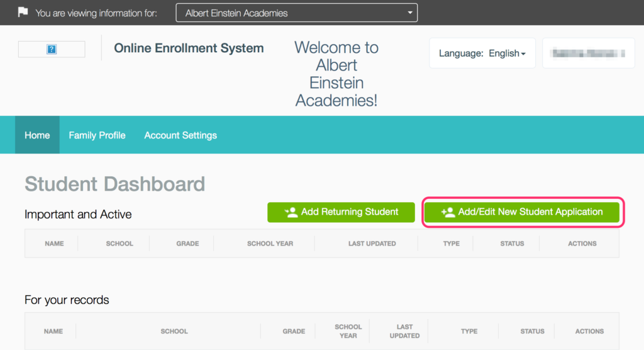Click LAST UPDATED header in Important and Active table
The width and height of the screenshot is (644, 350).
372,244
